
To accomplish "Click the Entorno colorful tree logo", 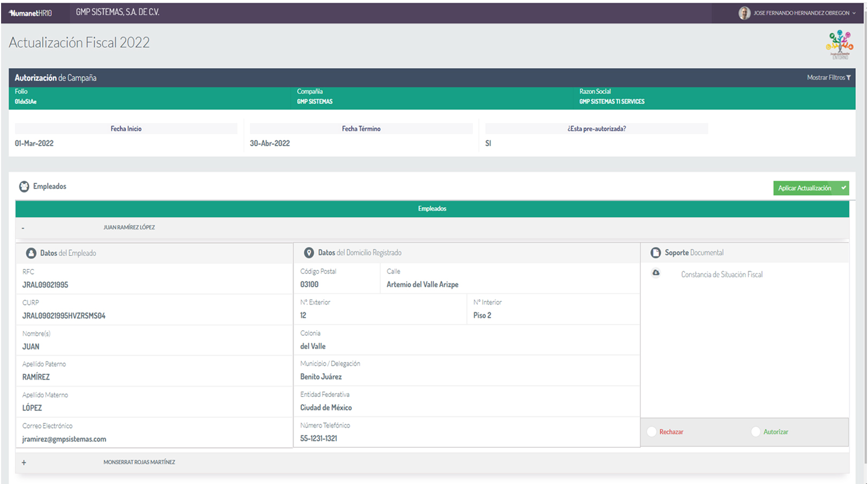I will (x=840, y=44).
